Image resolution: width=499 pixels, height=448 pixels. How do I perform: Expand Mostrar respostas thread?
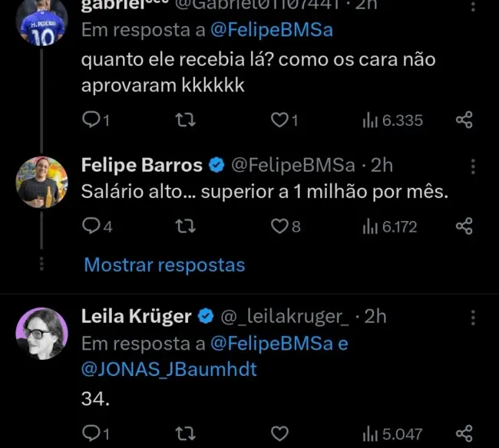164,265
